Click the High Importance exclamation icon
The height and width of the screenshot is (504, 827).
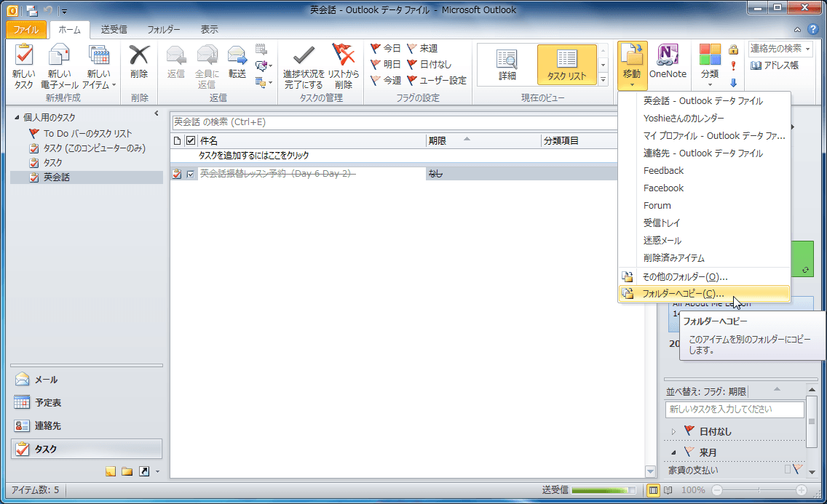pyautogui.click(x=733, y=66)
